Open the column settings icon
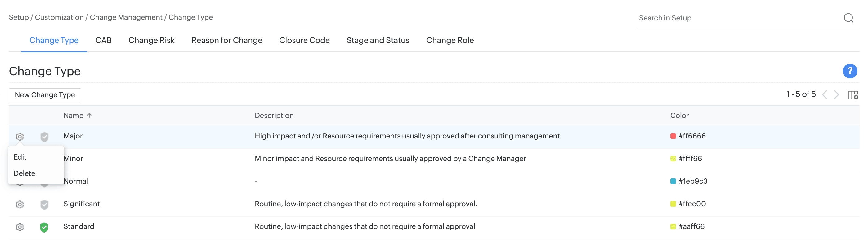This screenshot has width=868, height=241. [853, 95]
